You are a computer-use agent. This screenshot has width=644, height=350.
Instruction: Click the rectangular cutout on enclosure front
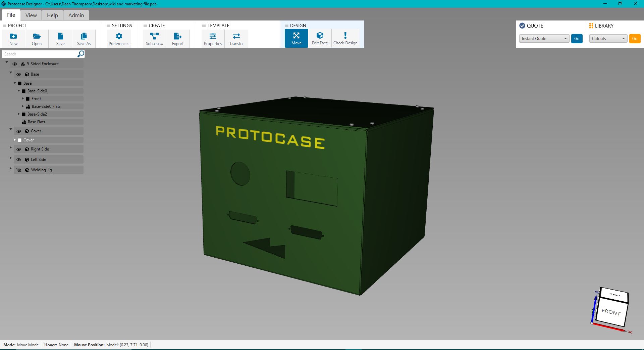tap(312, 188)
